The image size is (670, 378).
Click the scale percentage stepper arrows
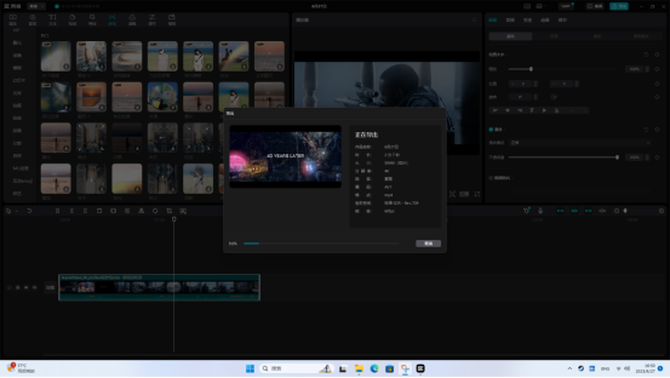[647, 69]
